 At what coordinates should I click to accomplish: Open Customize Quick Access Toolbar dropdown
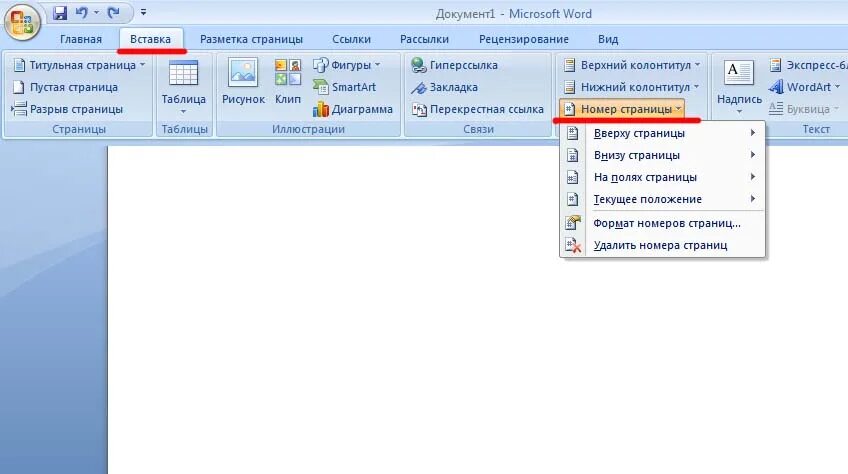(143, 12)
